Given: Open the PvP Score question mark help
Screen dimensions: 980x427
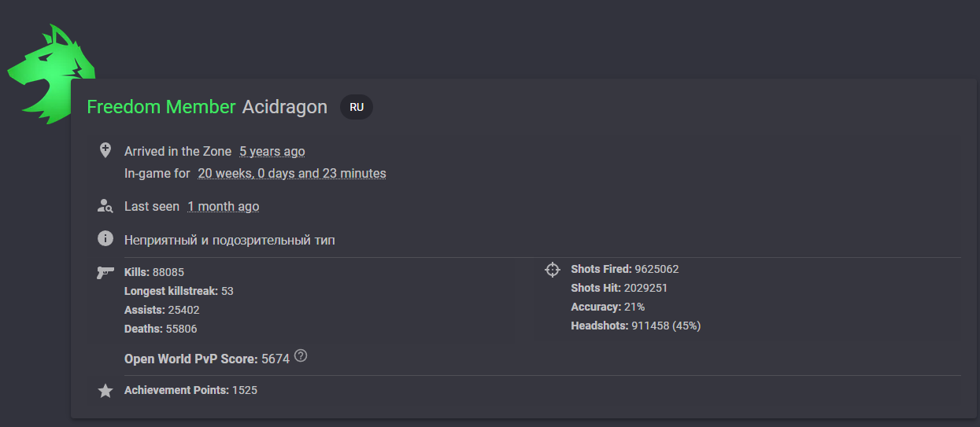Looking at the screenshot, I should point(301,356).
